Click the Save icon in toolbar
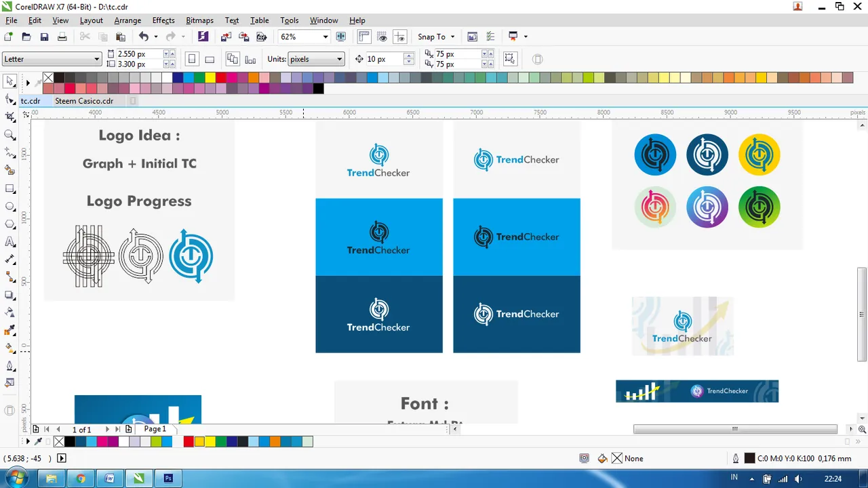Viewport: 868px width, 488px height. click(x=44, y=37)
